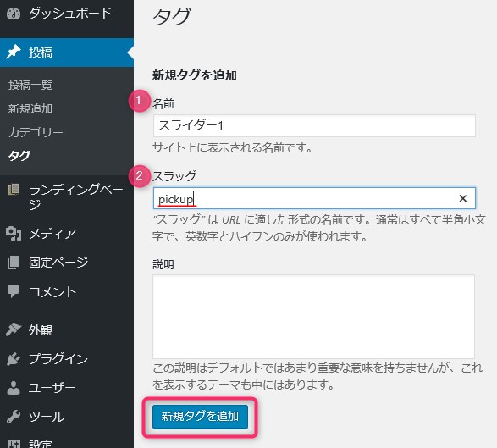Image resolution: width=497 pixels, height=448 pixels.
Task: Open 新規追加 in the posts submenu
Action: [x=30, y=108]
